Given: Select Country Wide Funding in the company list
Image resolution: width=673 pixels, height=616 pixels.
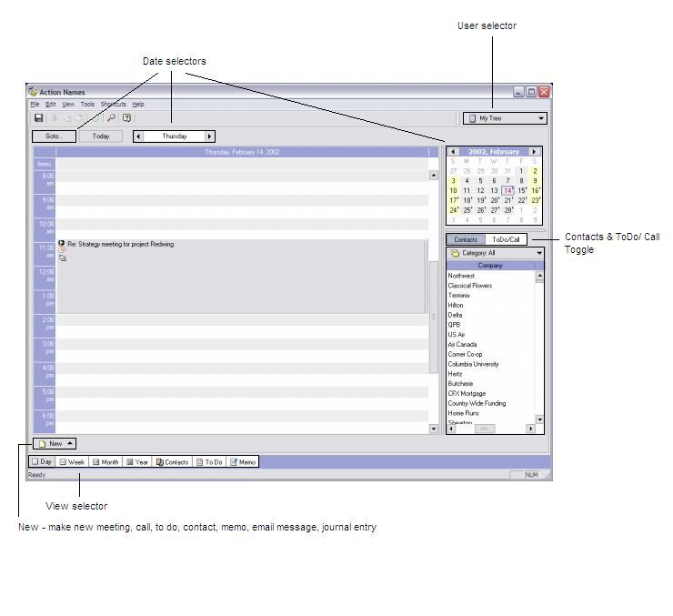Looking at the screenshot, I should point(477,403).
